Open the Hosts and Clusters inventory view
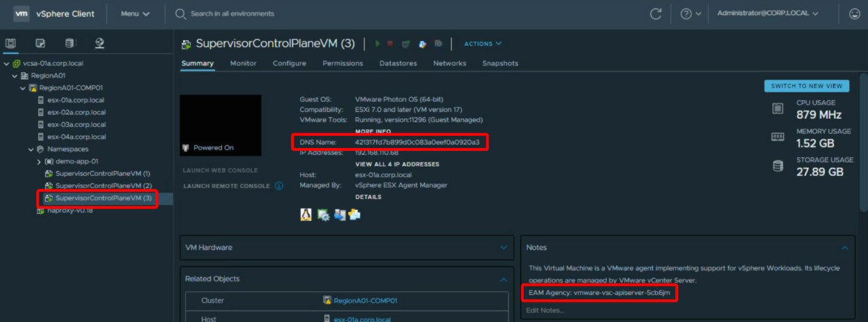 coord(11,43)
